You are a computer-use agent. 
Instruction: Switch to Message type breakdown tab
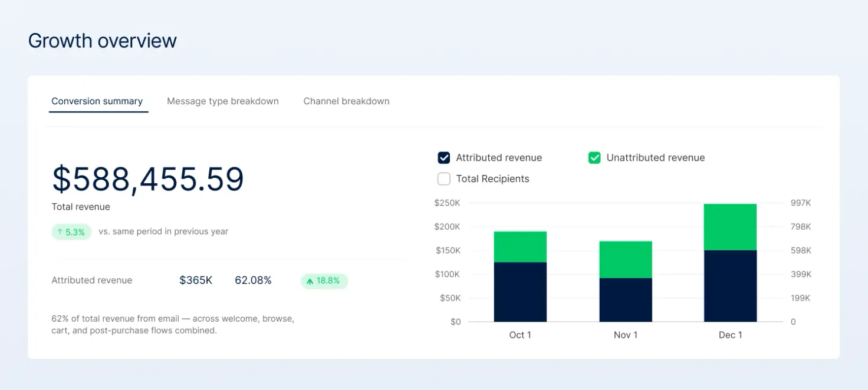(223, 101)
